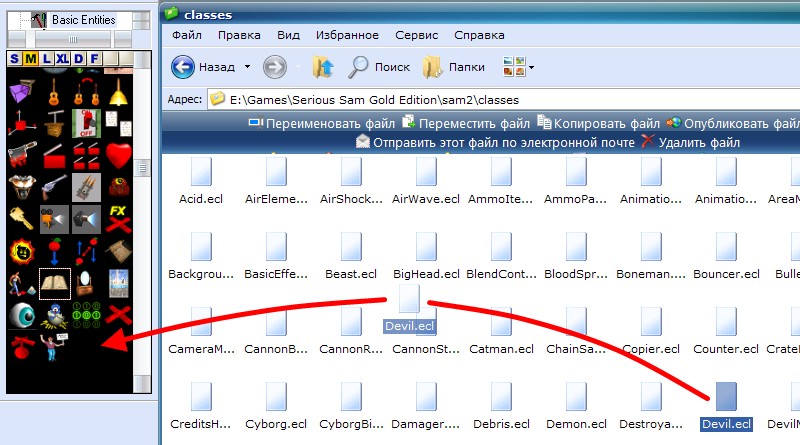This screenshot has width=800, height=445.
Task: Select the highlighted Devil.ecl file beside Destroya...
Action: tap(726, 406)
